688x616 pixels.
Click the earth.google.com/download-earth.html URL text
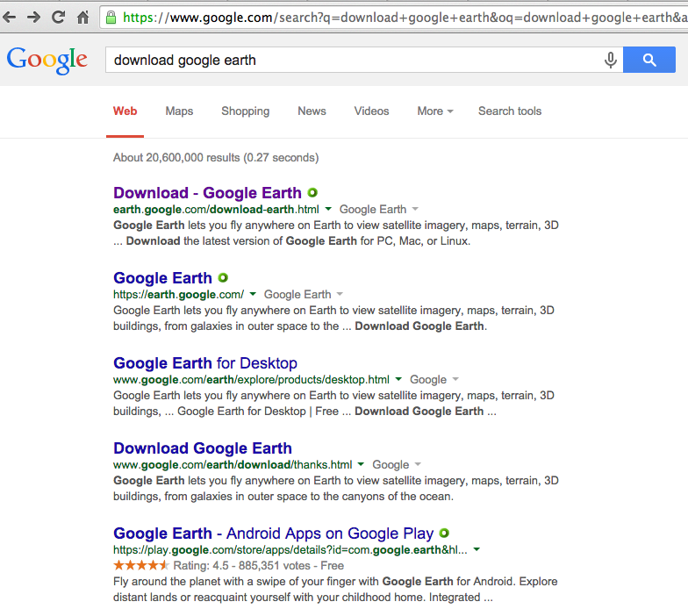pyautogui.click(x=216, y=210)
